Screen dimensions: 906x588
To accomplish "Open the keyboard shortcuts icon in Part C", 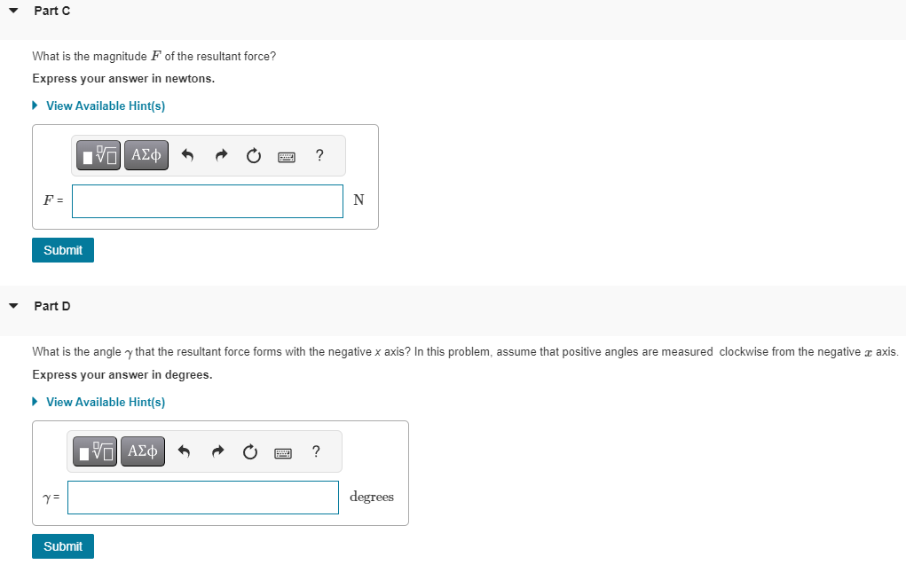I will pyautogui.click(x=286, y=155).
